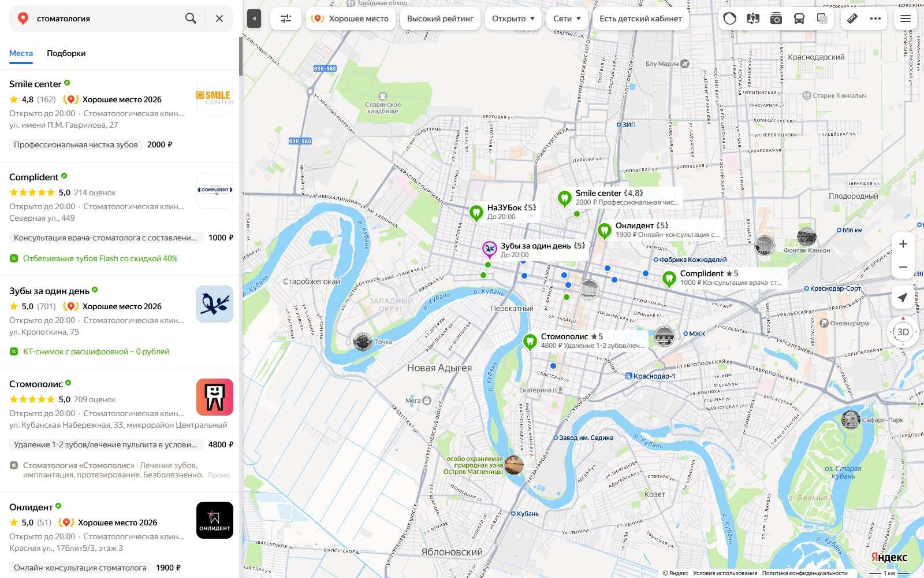Expand the Открыто filter dropdown
The width and height of the screenshot is (924, 578).
tap(513, 18)
